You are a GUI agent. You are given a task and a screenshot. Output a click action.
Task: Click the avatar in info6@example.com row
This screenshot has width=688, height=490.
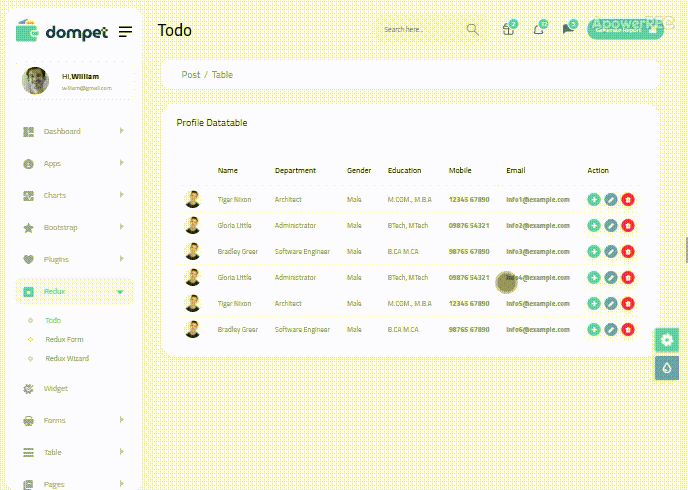pos(193,329)
